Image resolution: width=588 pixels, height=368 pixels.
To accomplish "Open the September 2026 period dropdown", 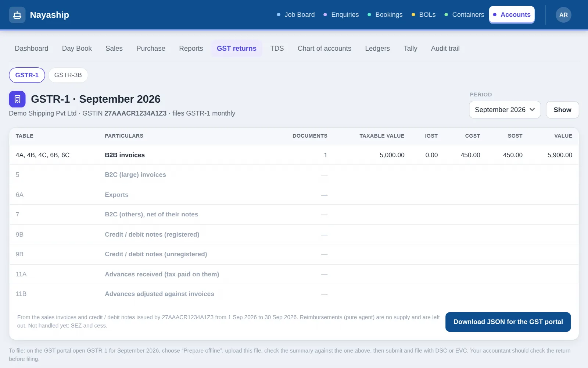I will [x=505, y=110].
